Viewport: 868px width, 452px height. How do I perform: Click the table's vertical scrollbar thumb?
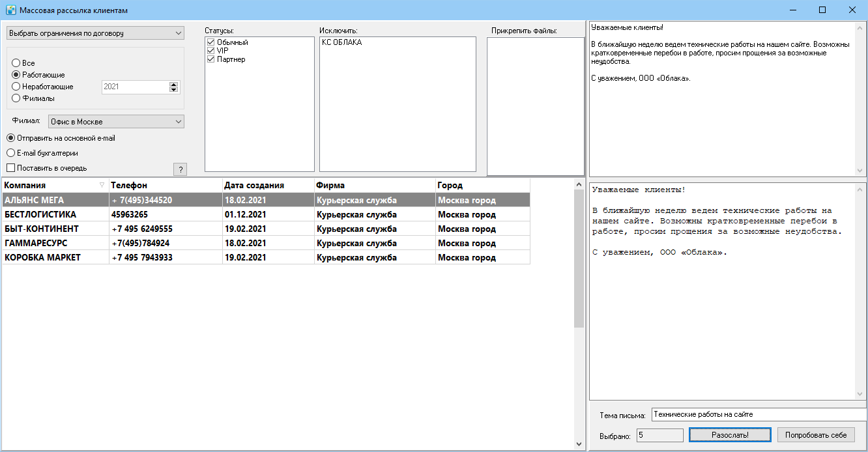click(x=579, y=259)
